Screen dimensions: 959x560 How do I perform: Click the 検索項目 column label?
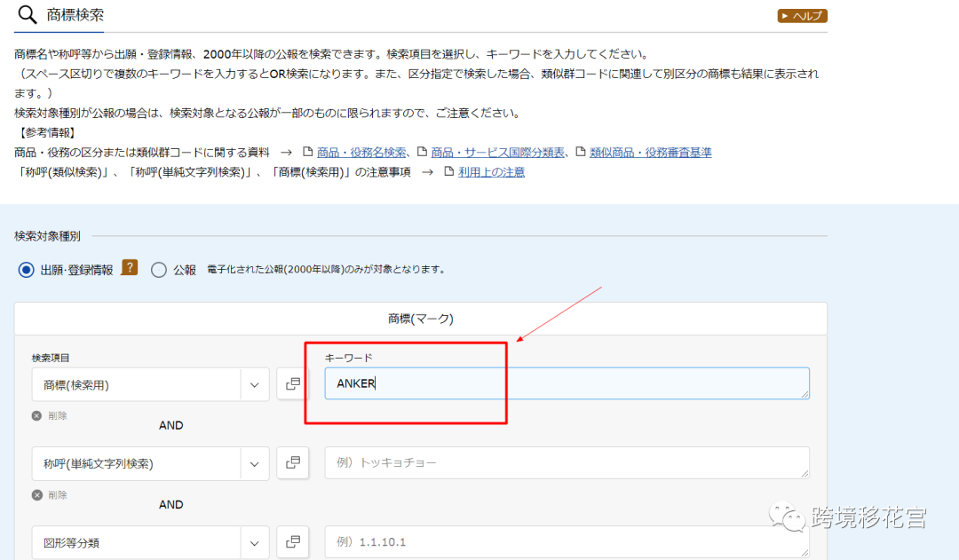pyautogui.click(x=51, y=358)
